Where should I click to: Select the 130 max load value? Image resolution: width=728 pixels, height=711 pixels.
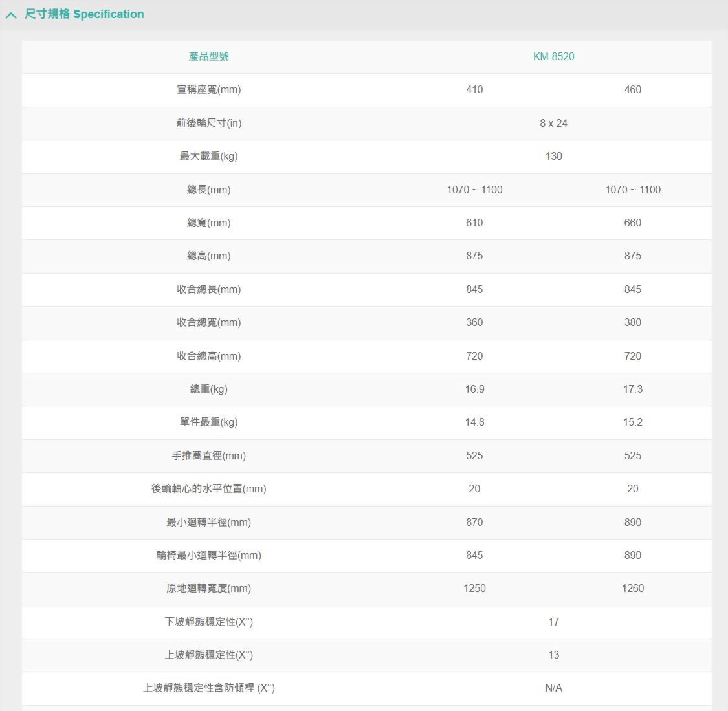click(553, 156)
